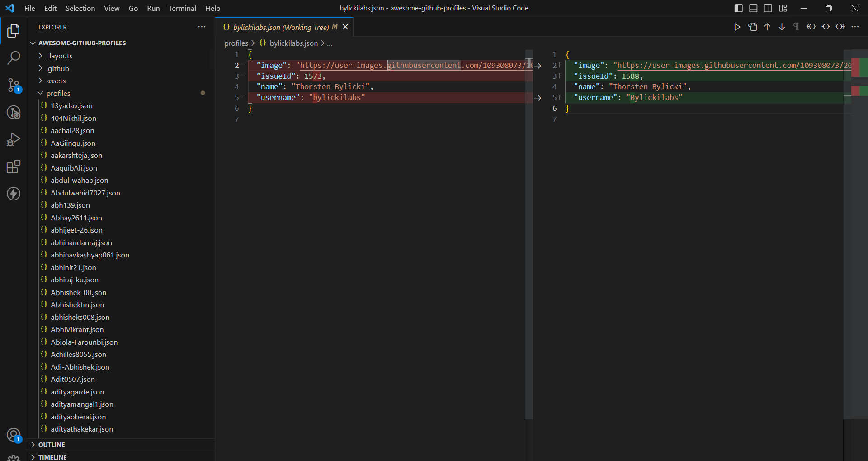Open the Accounts icon in activity bar
The image size is (868, 461).
click(14, 435)
